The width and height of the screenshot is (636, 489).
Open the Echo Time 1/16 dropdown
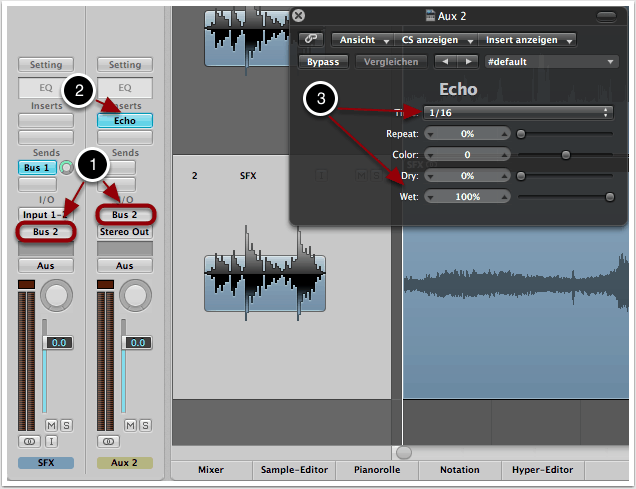coord(518,112)
